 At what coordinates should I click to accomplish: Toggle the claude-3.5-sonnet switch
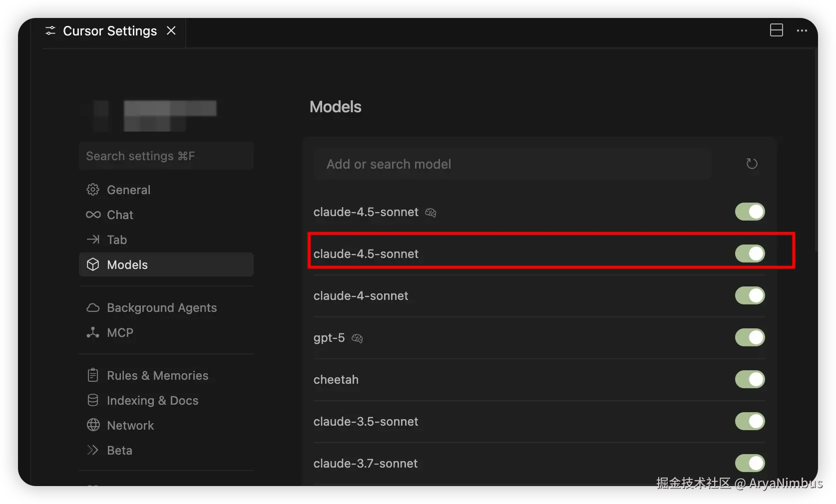pos(750,421)
